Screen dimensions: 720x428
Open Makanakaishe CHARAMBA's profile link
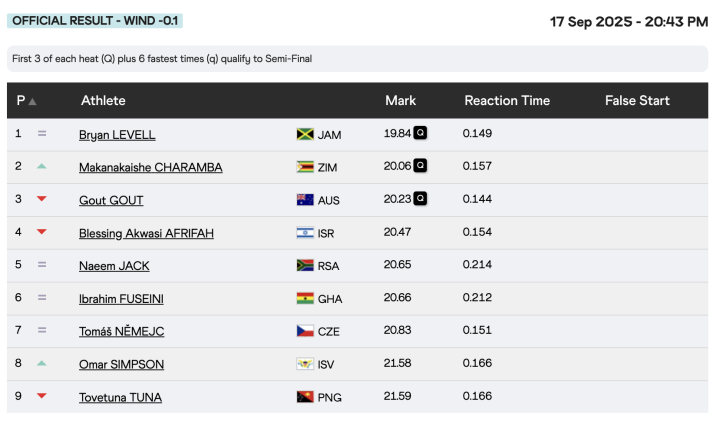click(x=150, y=167)
